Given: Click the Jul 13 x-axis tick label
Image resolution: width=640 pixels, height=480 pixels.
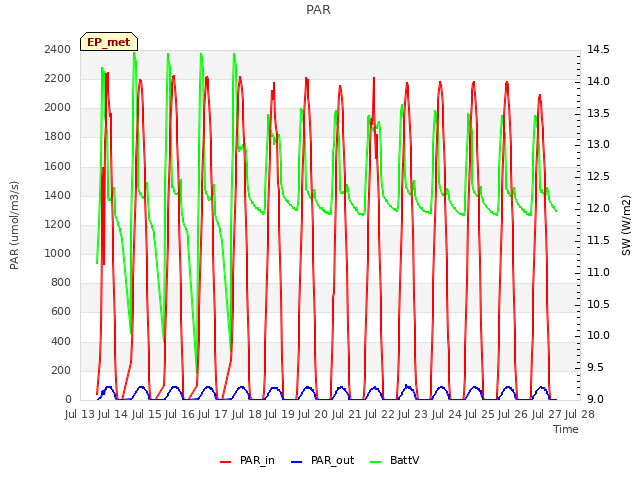Looking at the screenshot, I should [x=80, y=414].
